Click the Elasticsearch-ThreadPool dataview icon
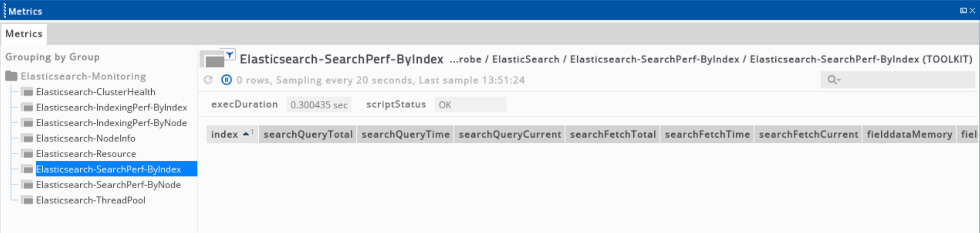 click(28, 201)
